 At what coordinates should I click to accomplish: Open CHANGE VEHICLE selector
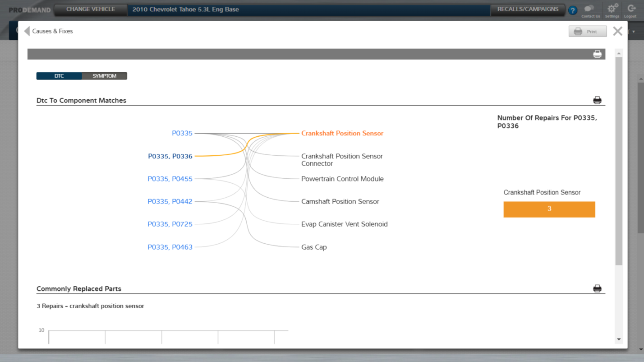pos(90,9)
